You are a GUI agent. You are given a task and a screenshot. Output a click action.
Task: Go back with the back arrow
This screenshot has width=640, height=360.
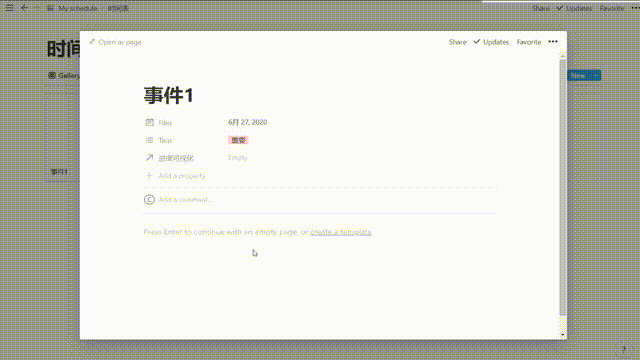[24, 8]
